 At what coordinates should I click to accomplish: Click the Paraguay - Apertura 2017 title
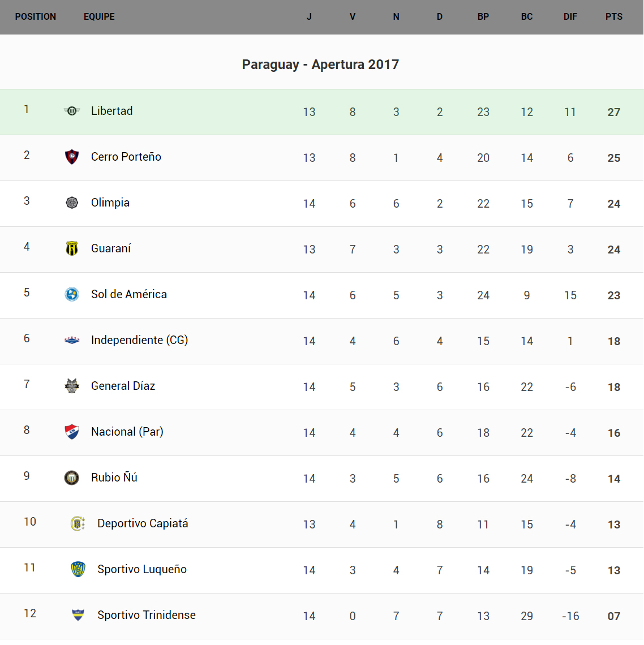click(320, 64)
